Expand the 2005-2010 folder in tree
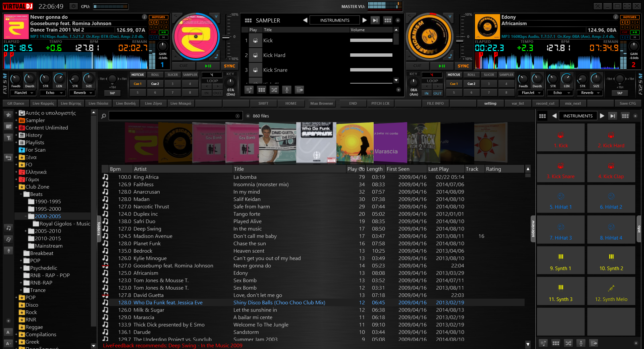This screenshot has height=349, width=644. [x=25, y=231]
